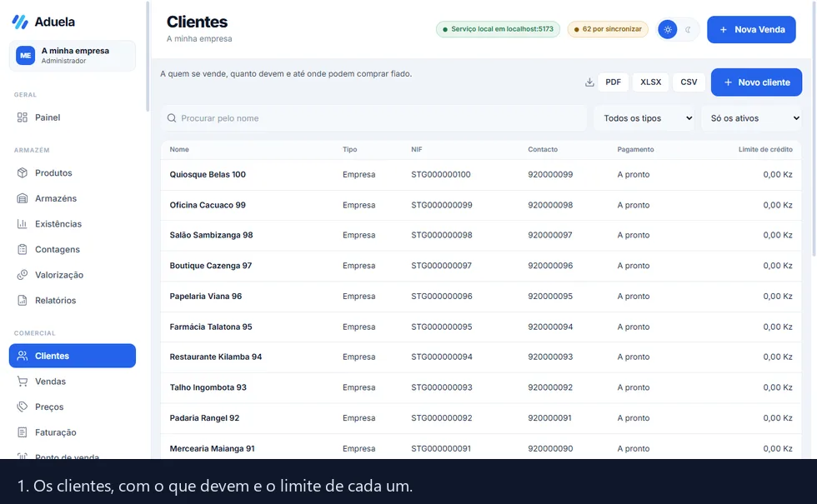The image size is (817, 504).
Task: Click the NIF column header
Action: [x=416, y=149]
